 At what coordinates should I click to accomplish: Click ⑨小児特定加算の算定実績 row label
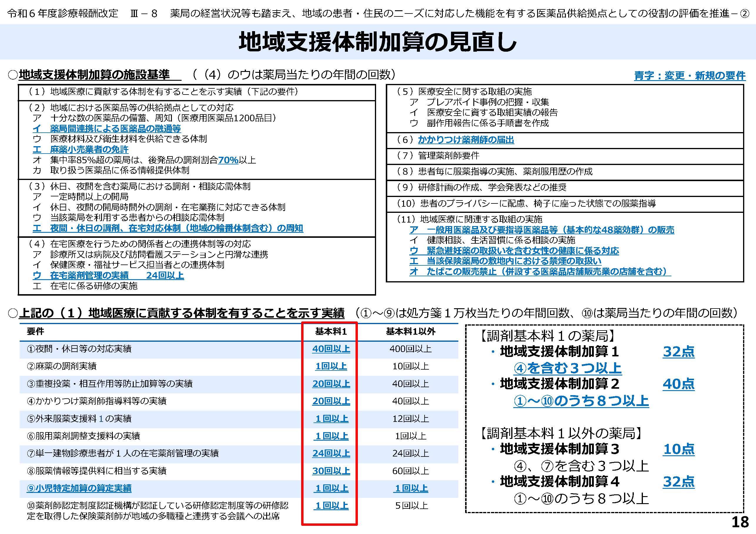(79, 488)
